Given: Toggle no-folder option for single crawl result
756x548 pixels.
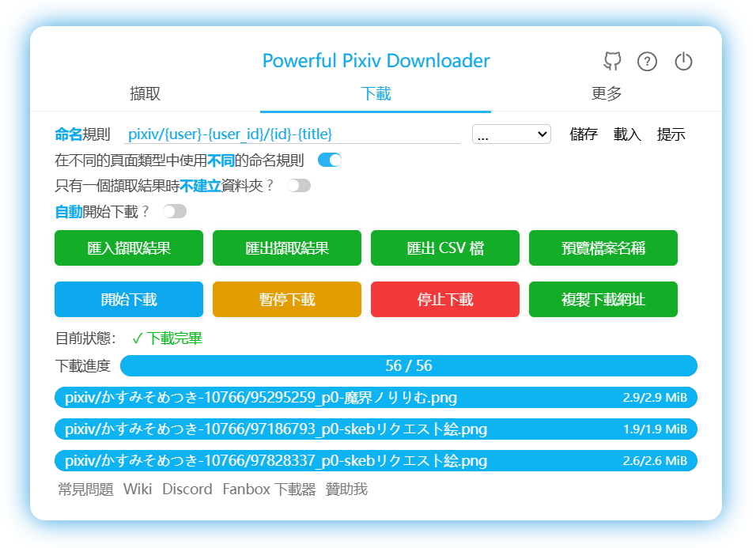Looking at the screenshot, I should [299, 186].
